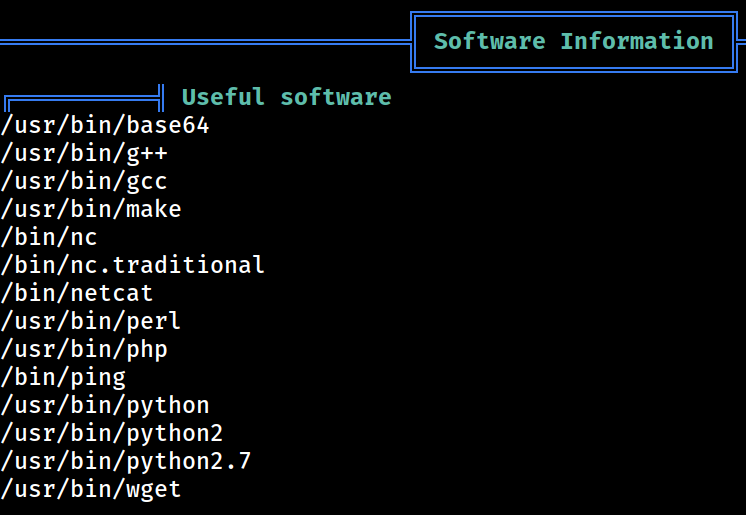746x515 pixels.
Task: Click the /usr/bin/python2 entry
Action: coord(112,434)
